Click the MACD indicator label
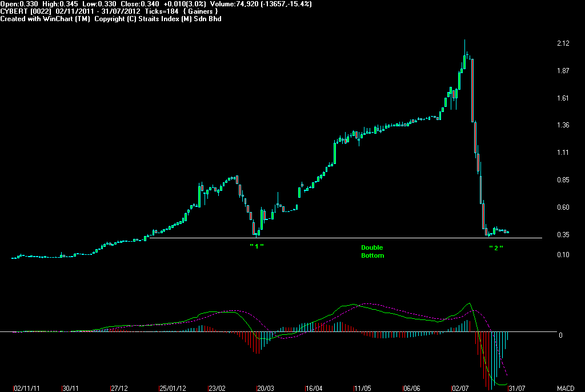585x392 pixels. (566, 388)
